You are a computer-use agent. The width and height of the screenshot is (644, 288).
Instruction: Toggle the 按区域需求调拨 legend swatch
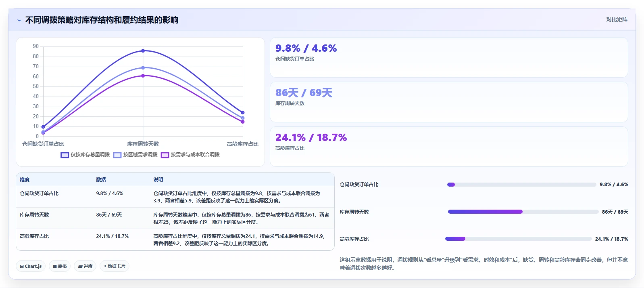117,155
